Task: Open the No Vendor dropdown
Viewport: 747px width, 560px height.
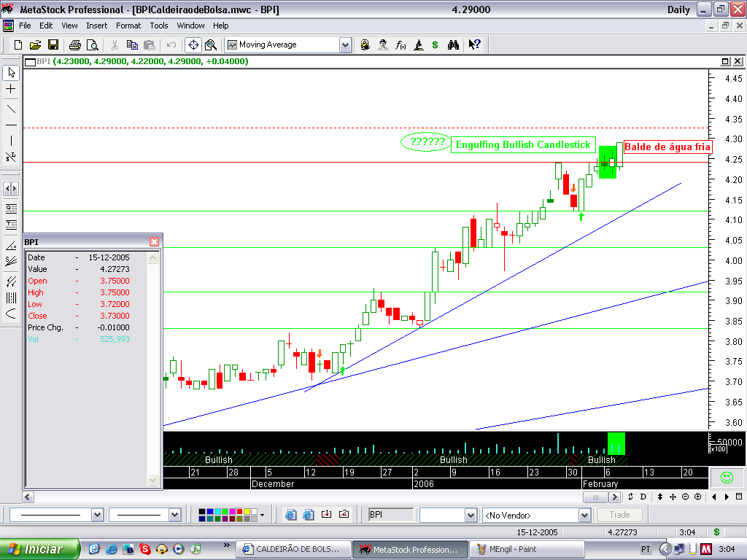Action: click(x=584, y=516)
